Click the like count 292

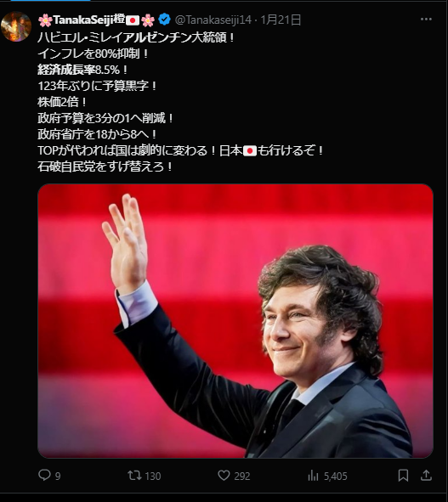(x=242, y=476)
